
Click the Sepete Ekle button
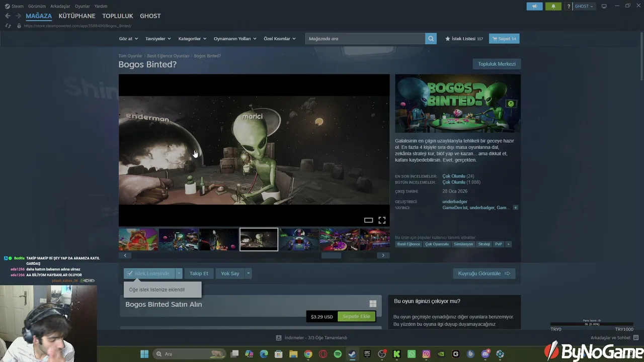(x=356, y=317)
